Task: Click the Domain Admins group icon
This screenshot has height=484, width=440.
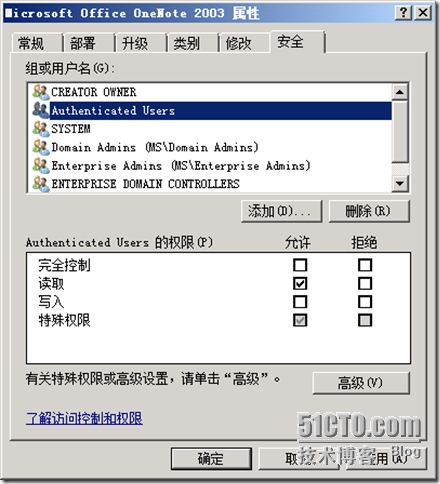Action: tap(41, 147)
